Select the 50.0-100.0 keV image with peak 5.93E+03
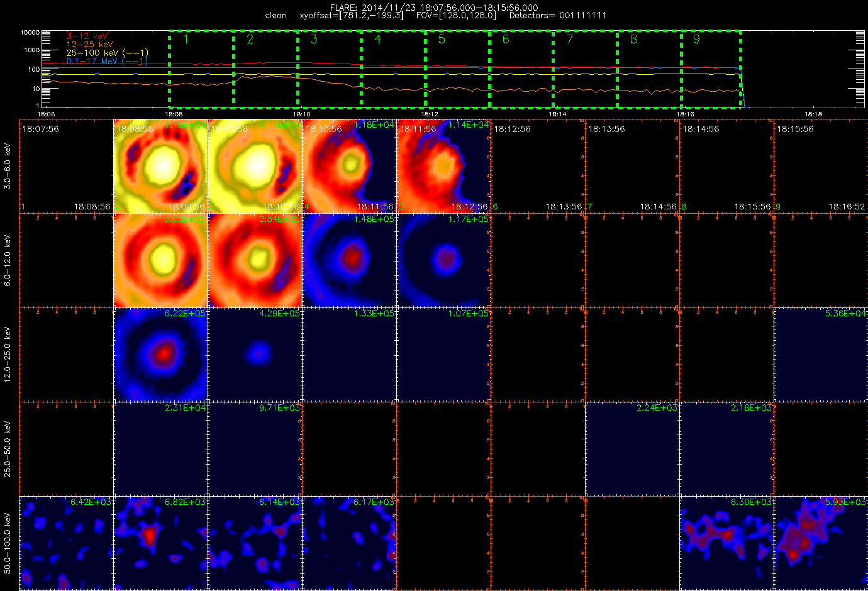The image size is (868, 591). pos(821,543)
